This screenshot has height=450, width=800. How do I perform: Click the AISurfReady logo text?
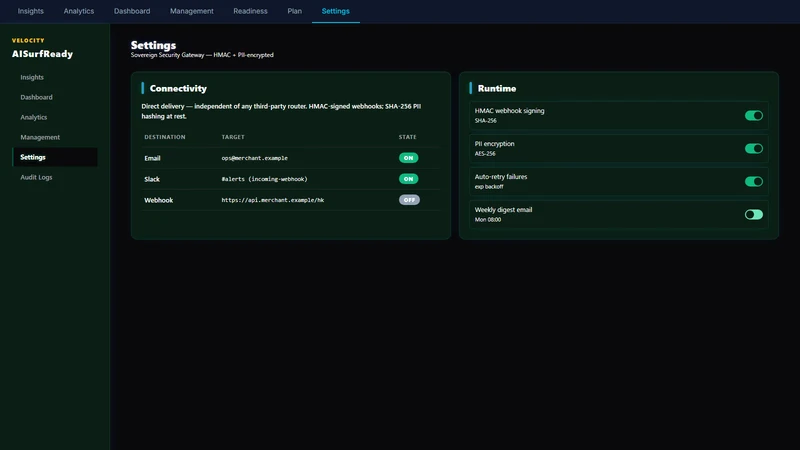tap(42, 54)
